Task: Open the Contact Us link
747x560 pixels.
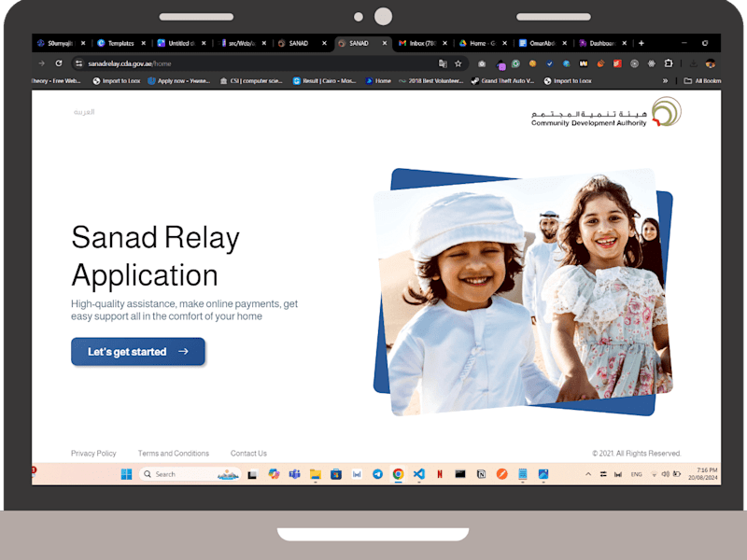Action: point(248,454)
